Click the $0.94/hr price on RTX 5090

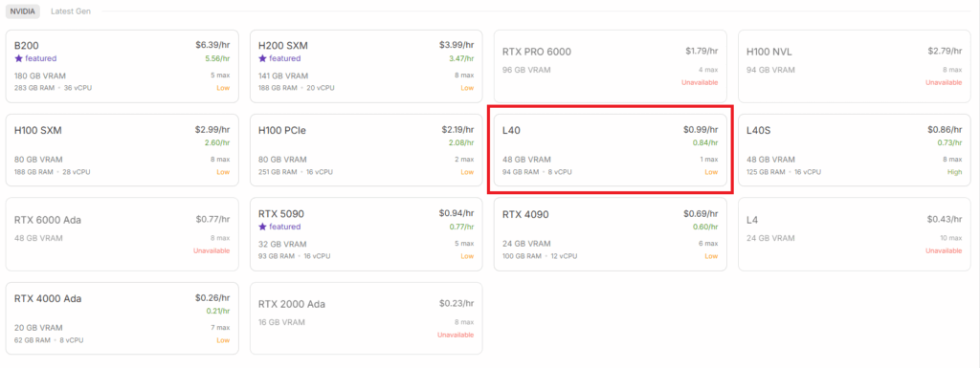coord(457,214)
